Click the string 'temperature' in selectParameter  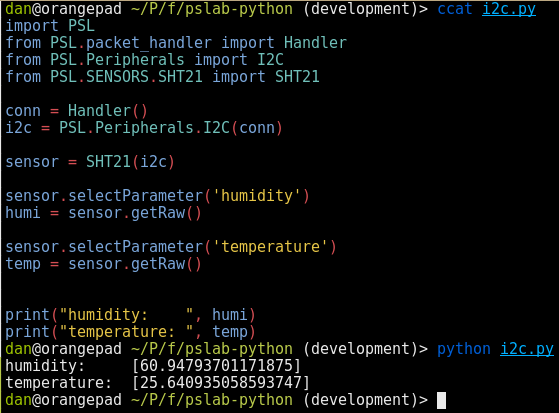[x=270, y=247]
